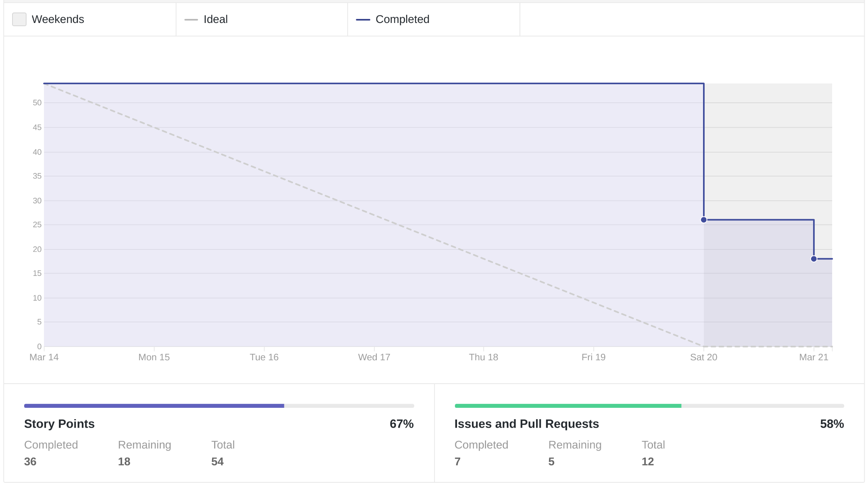Click the issues total value 12
The height and width of the screenshot is (486, 868).
tap(648, 462)
